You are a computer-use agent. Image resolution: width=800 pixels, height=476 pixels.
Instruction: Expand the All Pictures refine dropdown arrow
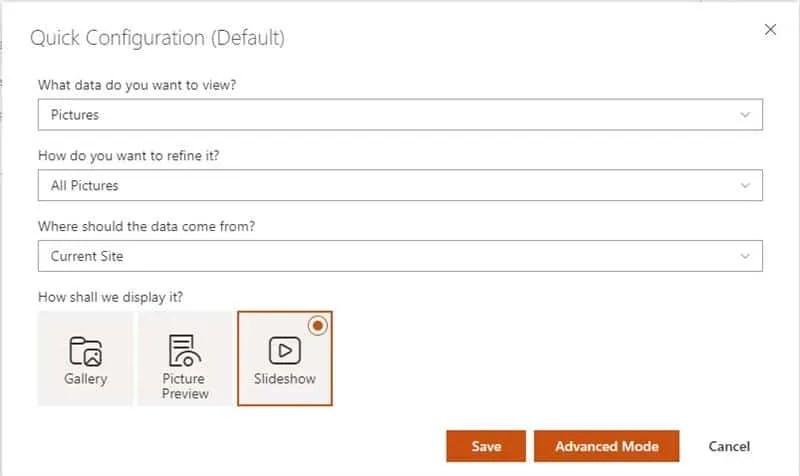744,185
